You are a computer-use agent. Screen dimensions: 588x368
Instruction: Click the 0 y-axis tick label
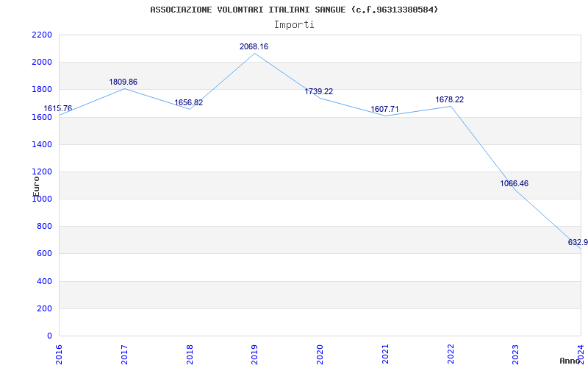point(49,336)
